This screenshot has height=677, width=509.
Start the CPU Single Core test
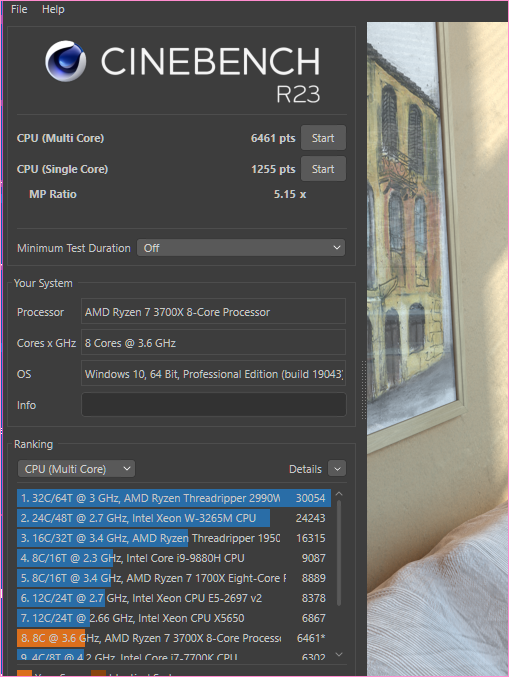323,169
